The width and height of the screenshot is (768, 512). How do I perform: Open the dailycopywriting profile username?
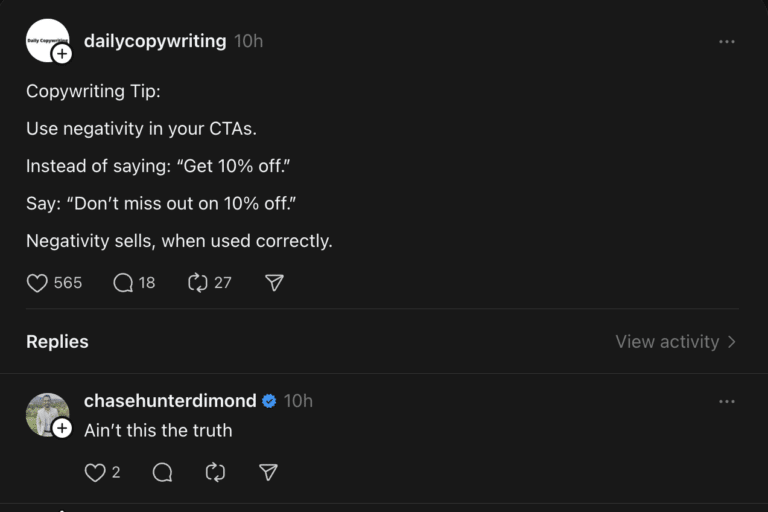(x=155, y=41)
